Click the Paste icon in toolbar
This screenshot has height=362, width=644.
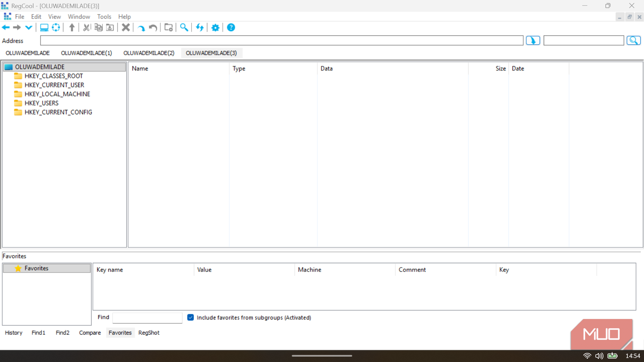110,27
